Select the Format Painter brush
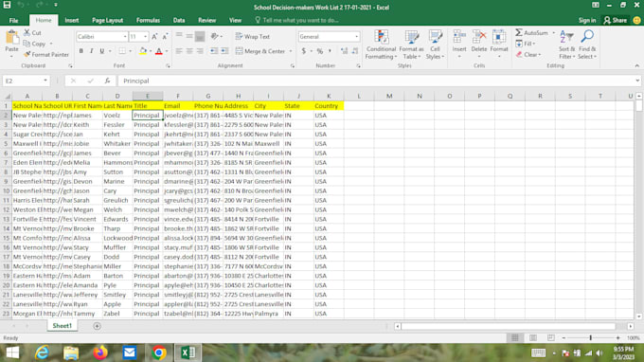 [27, 54]
